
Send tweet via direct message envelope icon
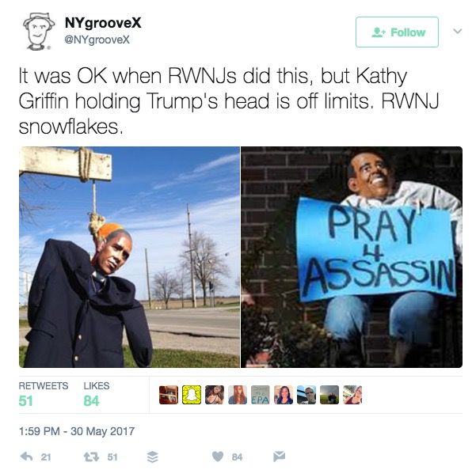[279, 456]
